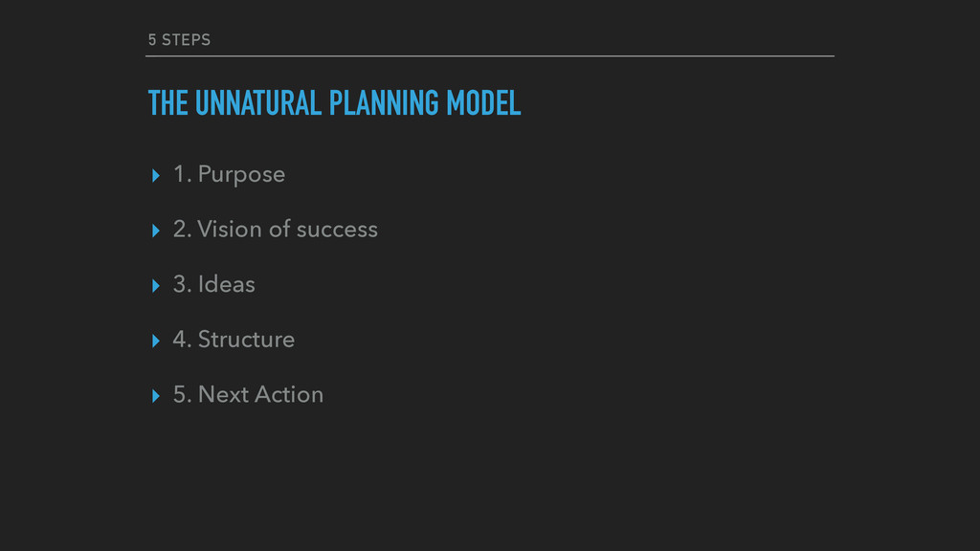Click the bullet arrow beside Next Action

156,395
